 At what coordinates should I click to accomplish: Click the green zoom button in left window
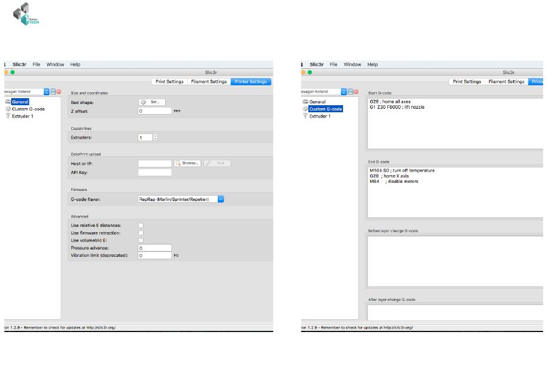point(12,72)
